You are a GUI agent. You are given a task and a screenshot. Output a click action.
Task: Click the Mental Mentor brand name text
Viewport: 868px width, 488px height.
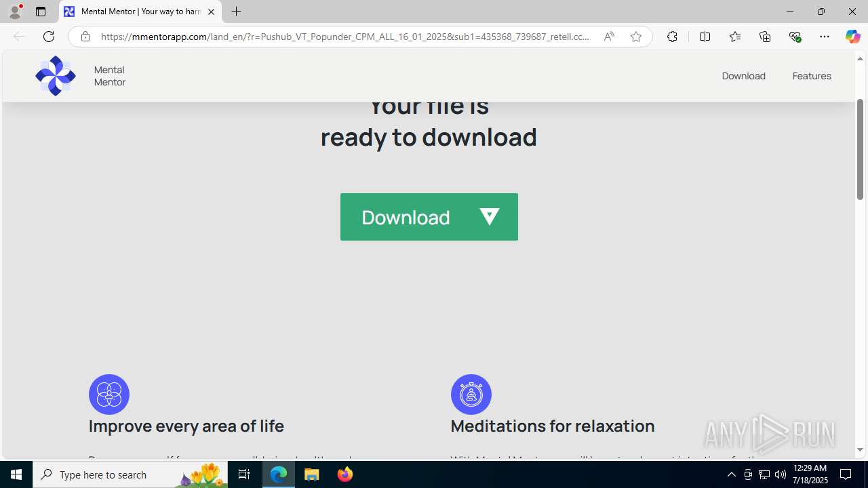click(110, 76)
